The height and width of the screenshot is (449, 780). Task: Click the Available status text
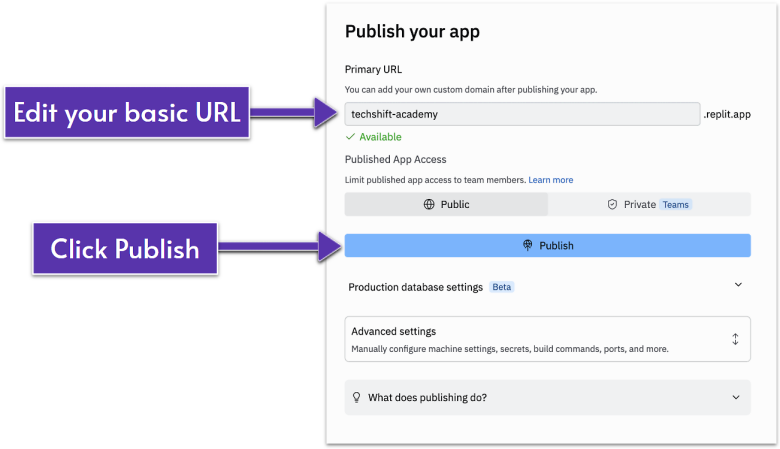(x=380, y=137)
